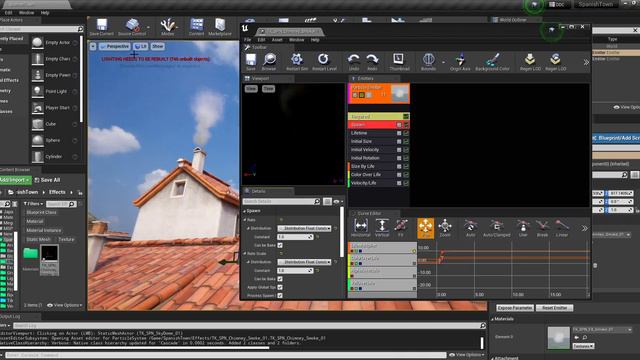
Task: Click Vertical fit icon in Curve Editor
Action: [x=382, y=226]
